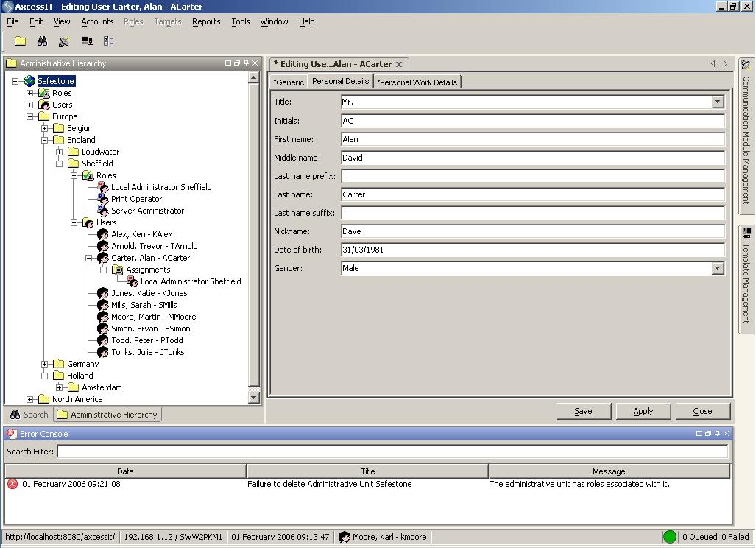Collapse the Europe folder
Screen dimensions: 756x548
pos(30,116)
